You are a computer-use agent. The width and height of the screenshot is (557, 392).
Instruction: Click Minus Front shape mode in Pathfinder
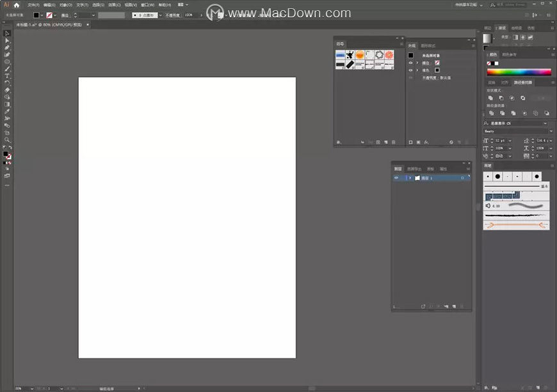click(501, 98)
